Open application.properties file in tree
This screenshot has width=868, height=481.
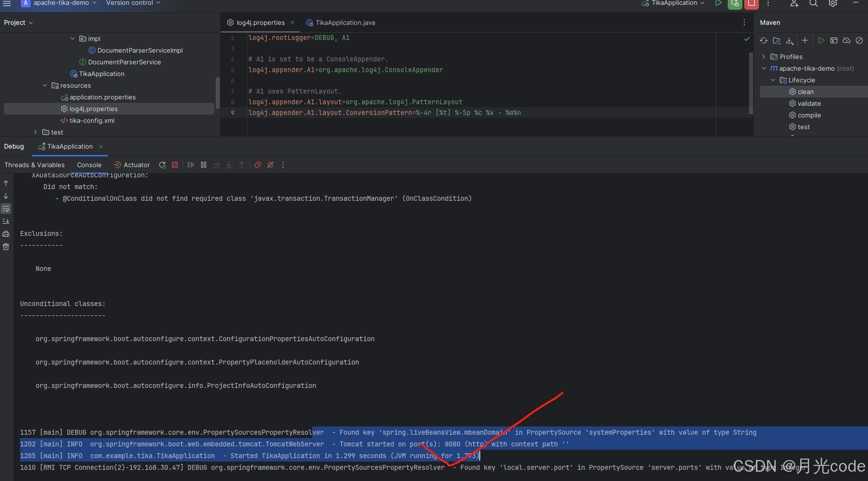(98, 97)
